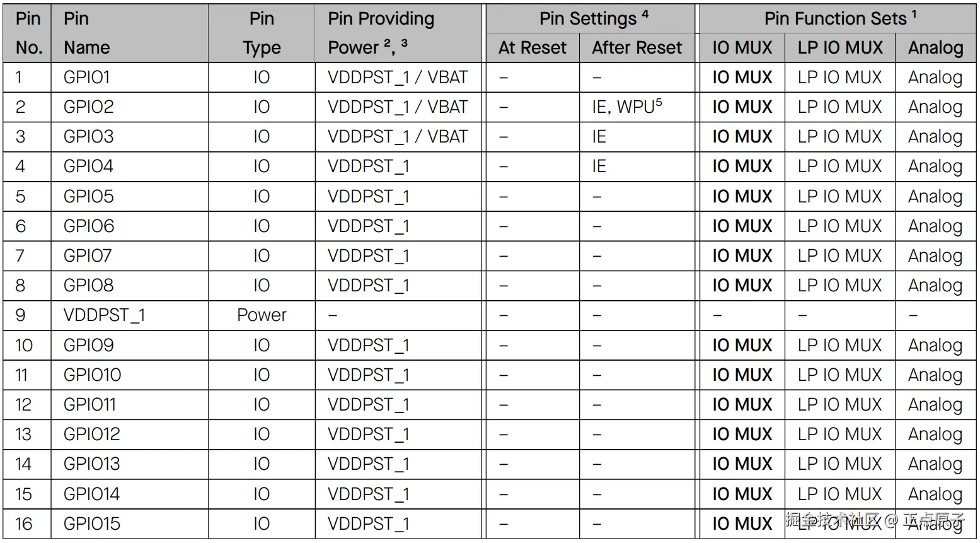The image size is (980, 543).
Task: Click the Pin Settings header
Action: click(x=592, y=19)
